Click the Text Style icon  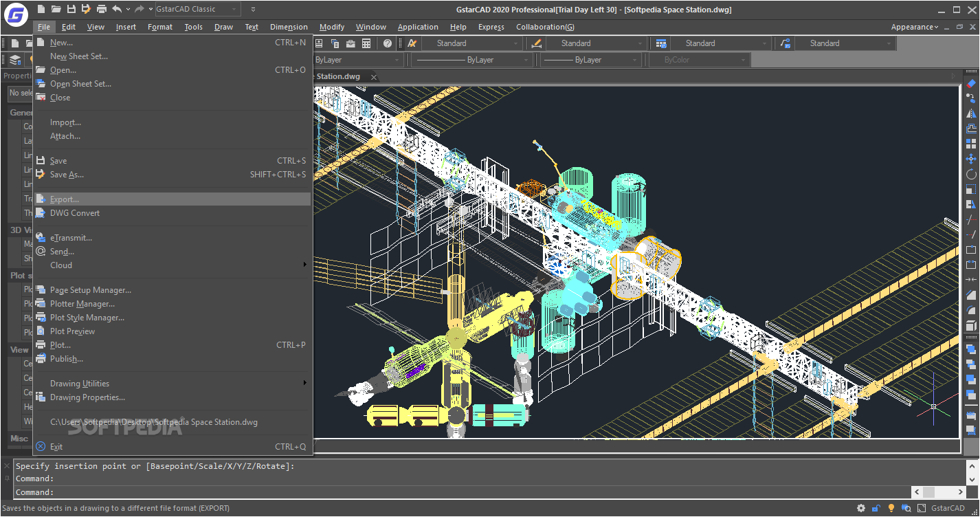point(412,43)
